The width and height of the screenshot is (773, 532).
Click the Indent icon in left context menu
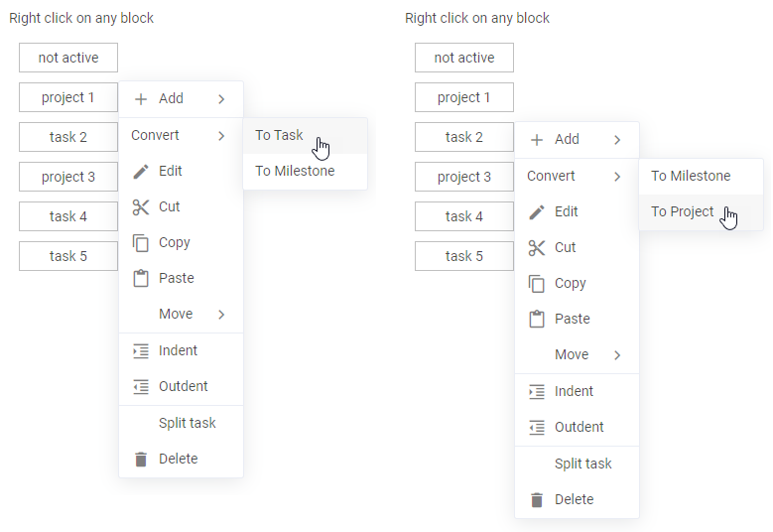click(141, 350)
